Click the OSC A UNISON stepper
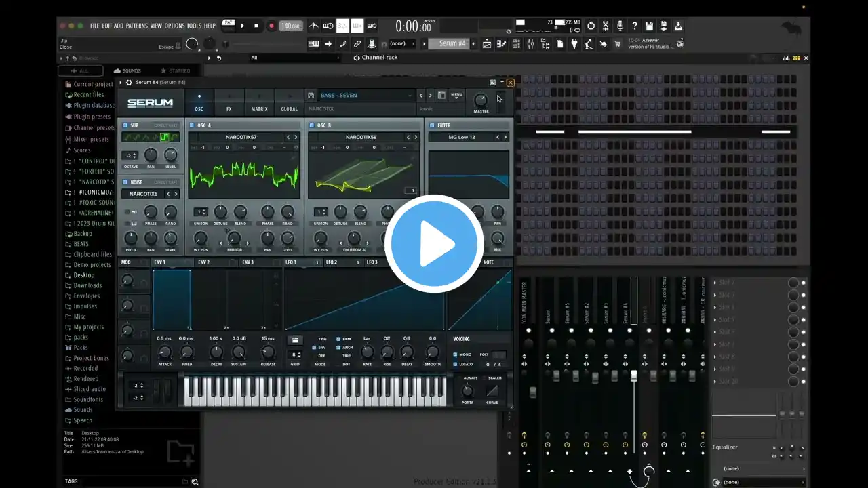Screen dimensions: 868x488 point(201,212)
